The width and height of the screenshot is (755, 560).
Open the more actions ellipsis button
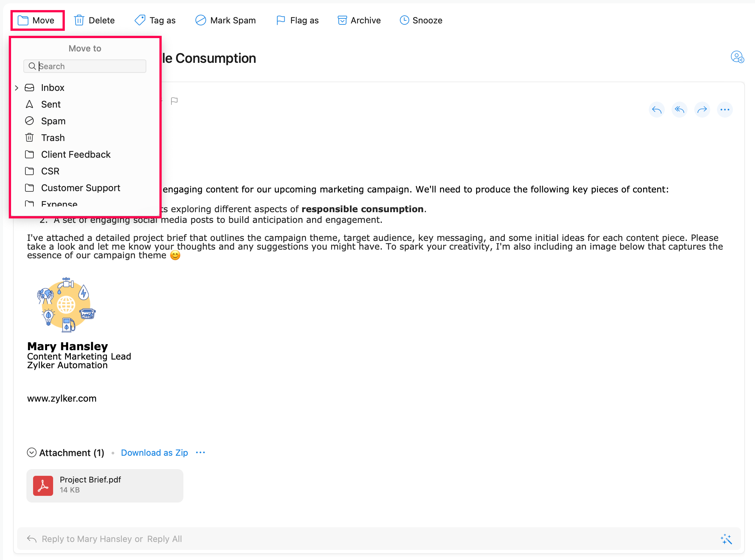(x=725, y=110)
